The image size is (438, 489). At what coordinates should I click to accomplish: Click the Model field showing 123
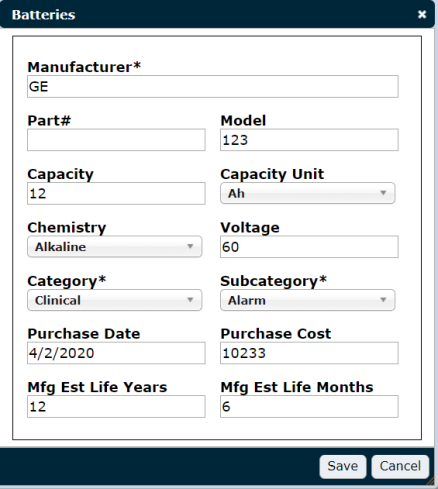(309, 140)
